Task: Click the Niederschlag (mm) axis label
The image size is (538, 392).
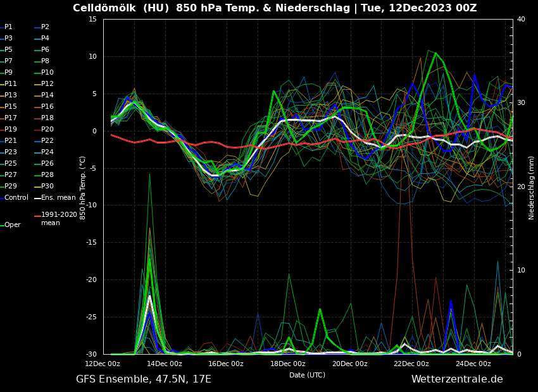Action: pos(532,188)
